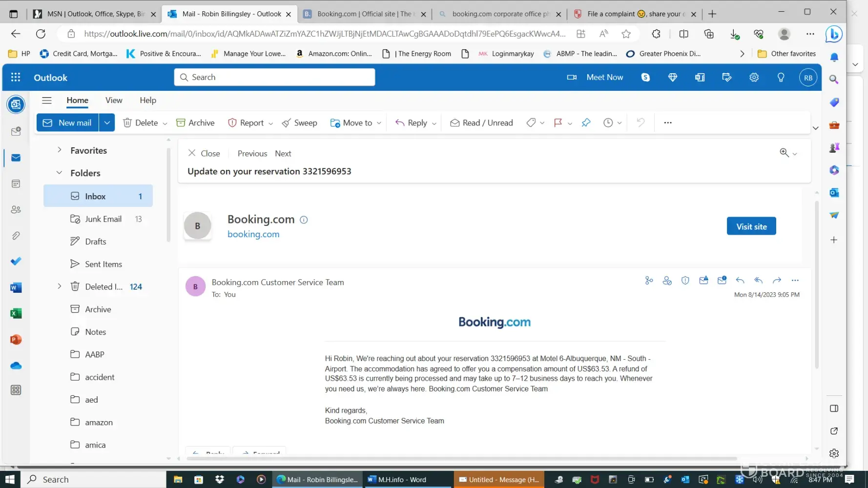Image resolution: width=868 pixels, height=488 pixels.
Task: Switch to the View ribbon tab
Action: 114,101
